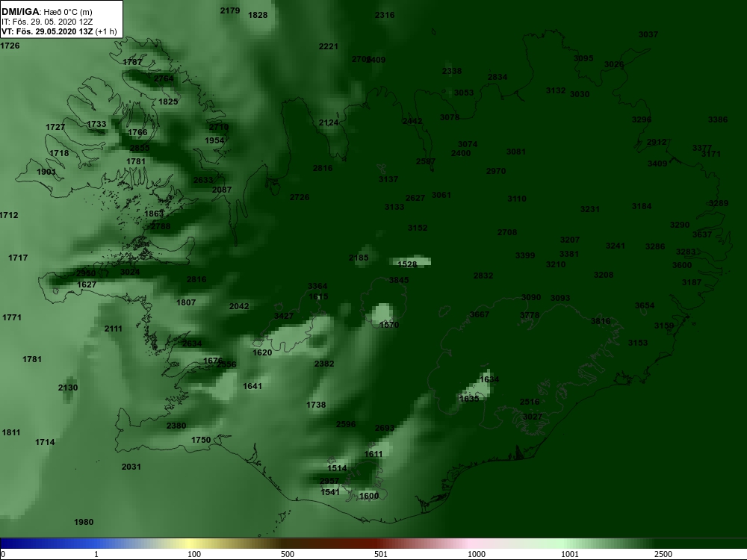Click the legend label '501'
This screenshot has width=747, height=560.
coord(381,554)
